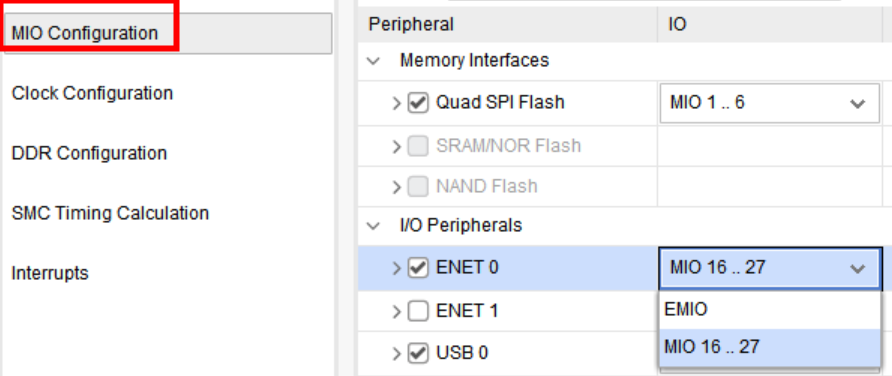
Task: Toggle the USB 0 checkbox
Action: coord(418,353)
